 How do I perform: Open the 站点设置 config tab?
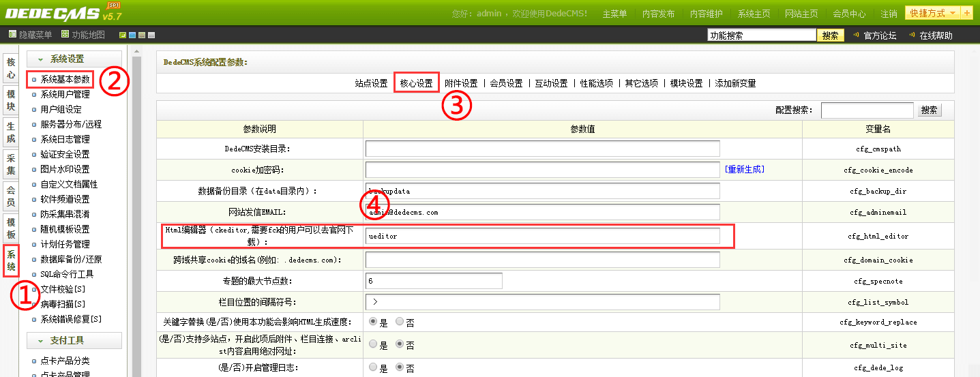click(x=371, y=83)
